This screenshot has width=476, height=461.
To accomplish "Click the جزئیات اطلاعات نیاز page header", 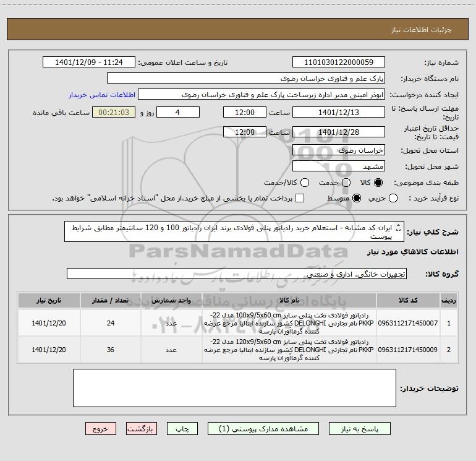I will pyautogui.click(x=422, y=30).
